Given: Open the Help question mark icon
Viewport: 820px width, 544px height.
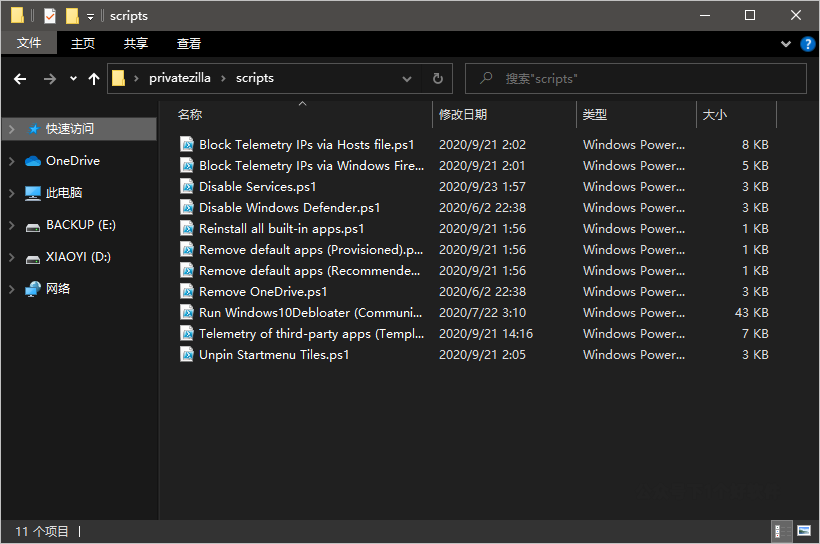Looking at the screenshot, I should coord(808,44).
